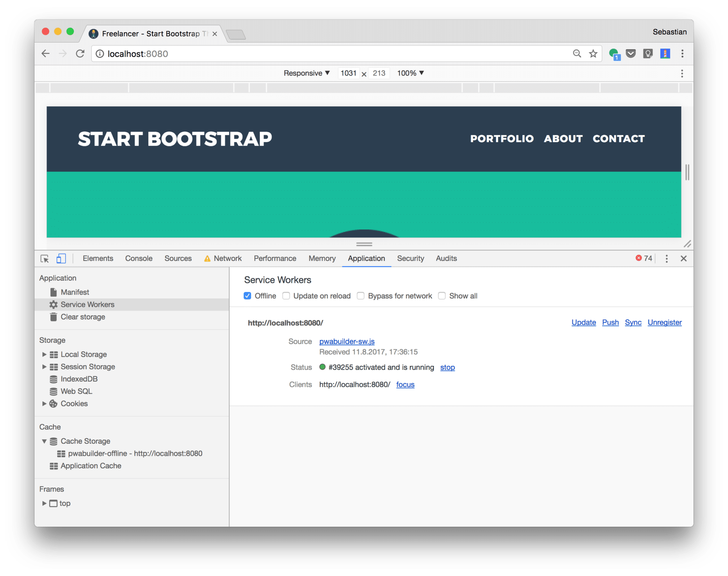Switch to the Sources tab
Image resolution: width=728 pixels, height=576 pixels.
(178, 258)
